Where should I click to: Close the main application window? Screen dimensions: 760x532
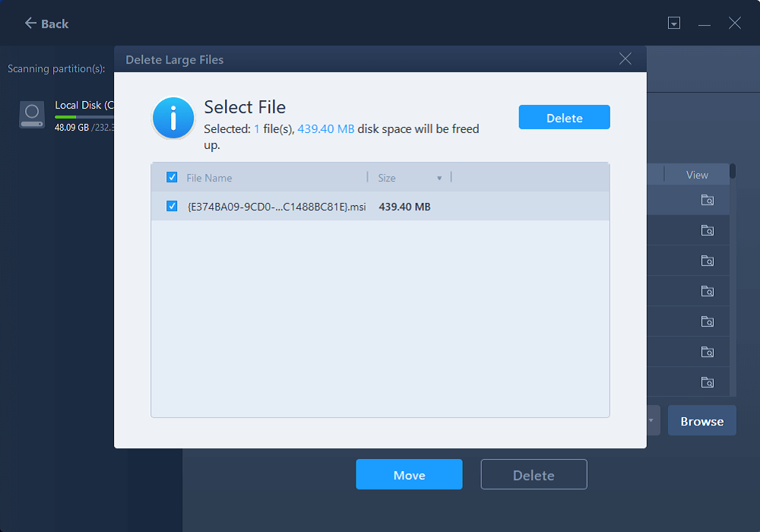735,23
